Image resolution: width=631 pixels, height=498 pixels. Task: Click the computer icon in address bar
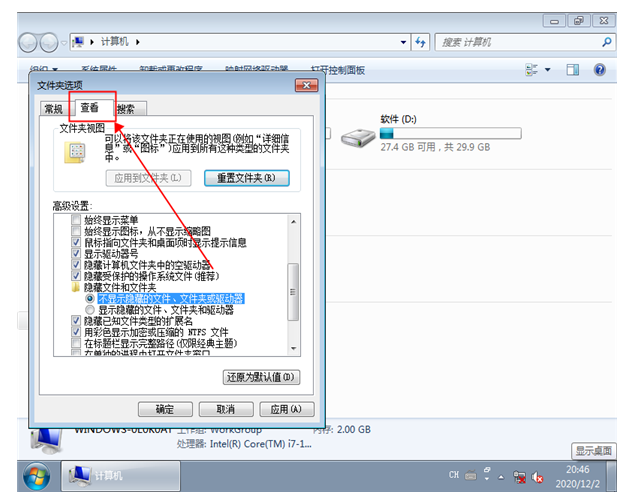tap(78, 42)
